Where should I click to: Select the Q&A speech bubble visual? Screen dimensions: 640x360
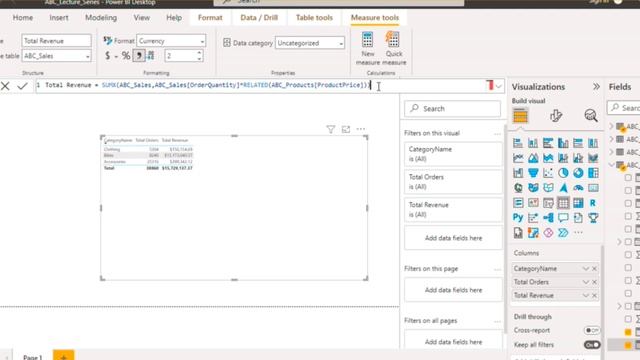coord(563,218)
